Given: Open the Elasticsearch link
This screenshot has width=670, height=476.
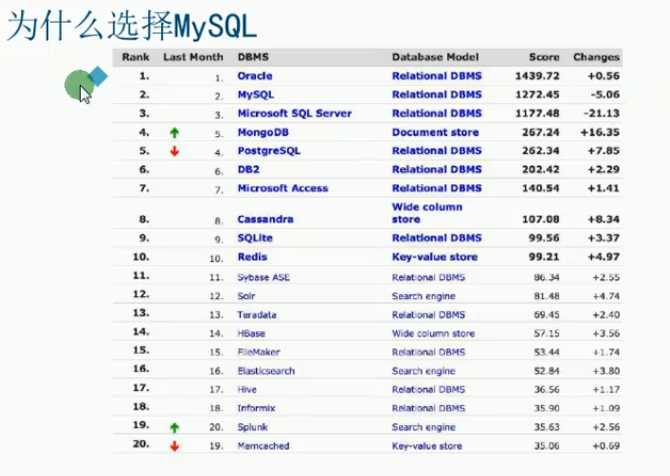Looking at the screenshot, I should point(266,371).
